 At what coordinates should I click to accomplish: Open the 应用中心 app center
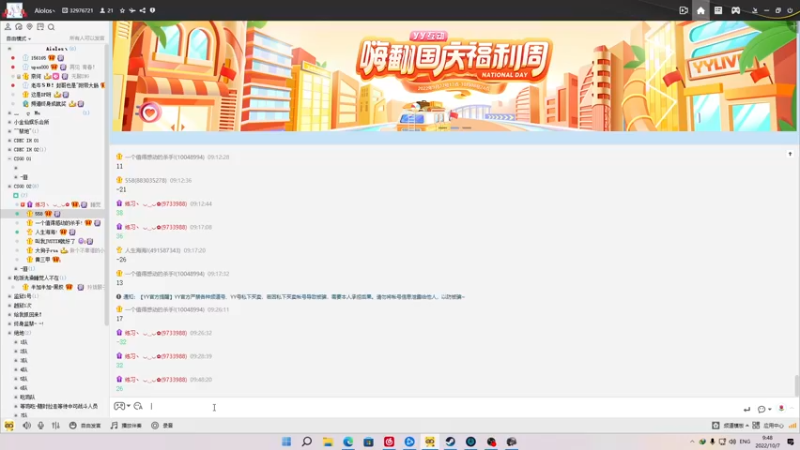coord(768,425)
